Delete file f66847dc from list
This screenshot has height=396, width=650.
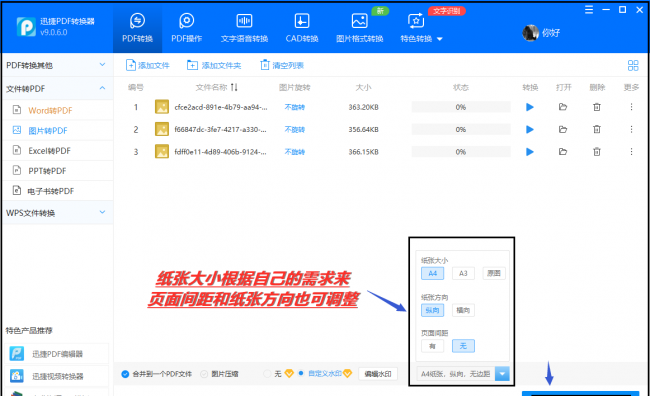click(597, 129)
